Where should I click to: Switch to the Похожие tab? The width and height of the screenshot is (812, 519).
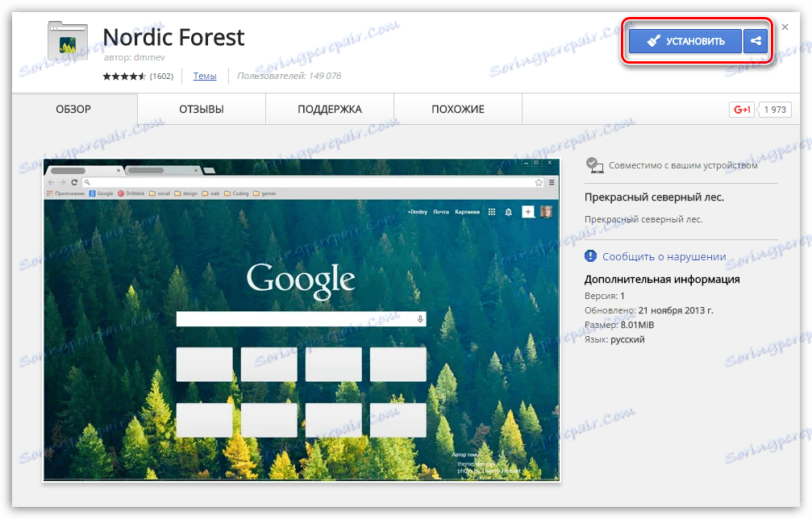(x=458, y=109)
